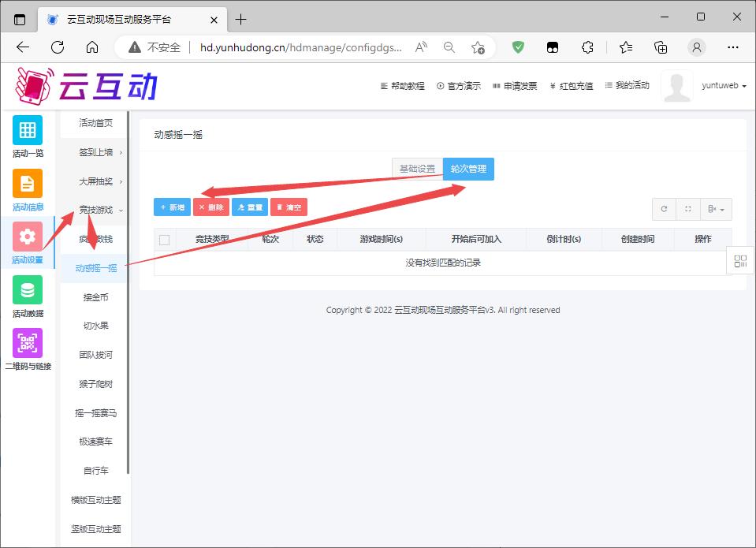Viewport: 756px width, 548px height.
Task: Select the 活动设置 gear icon
Action: coord(28,237)
